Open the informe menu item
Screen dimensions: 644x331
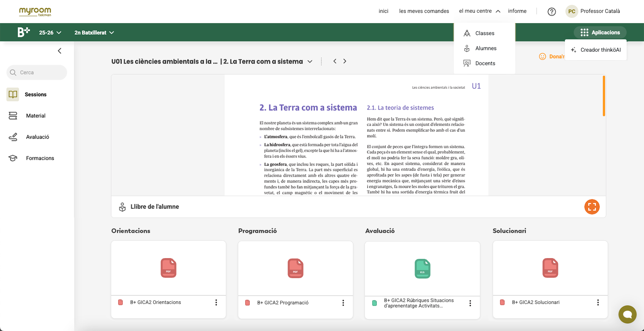click(x=517, y=11)
